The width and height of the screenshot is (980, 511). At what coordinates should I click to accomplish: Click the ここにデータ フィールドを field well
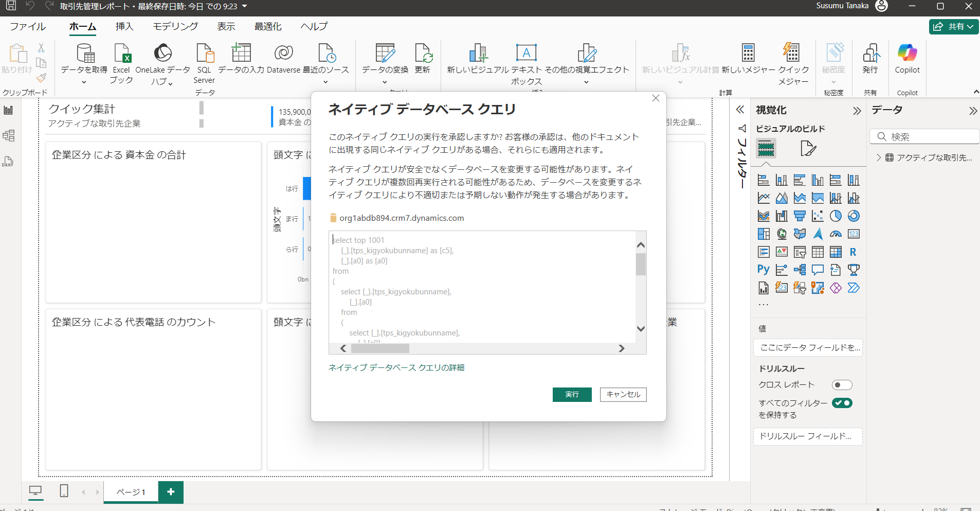808,348
